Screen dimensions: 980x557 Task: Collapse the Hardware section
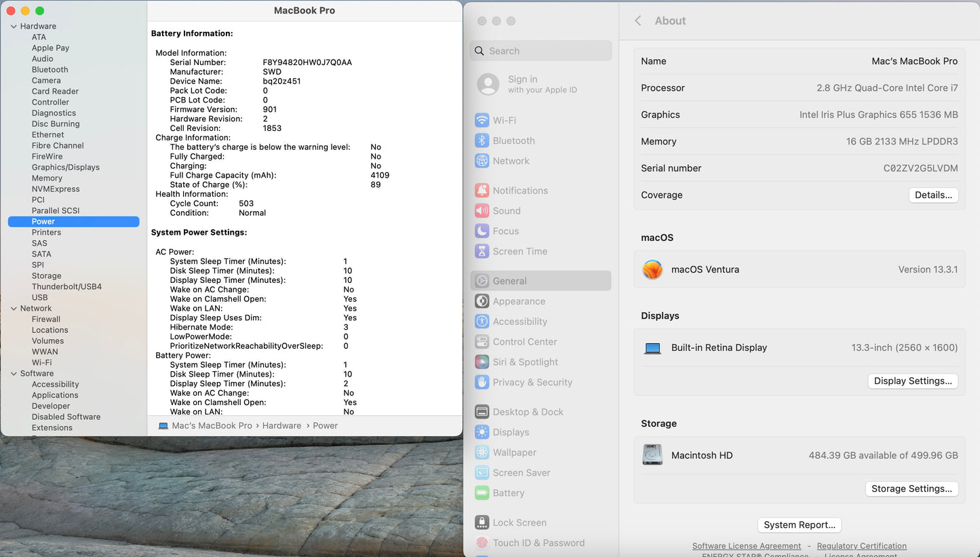point(13,26)
